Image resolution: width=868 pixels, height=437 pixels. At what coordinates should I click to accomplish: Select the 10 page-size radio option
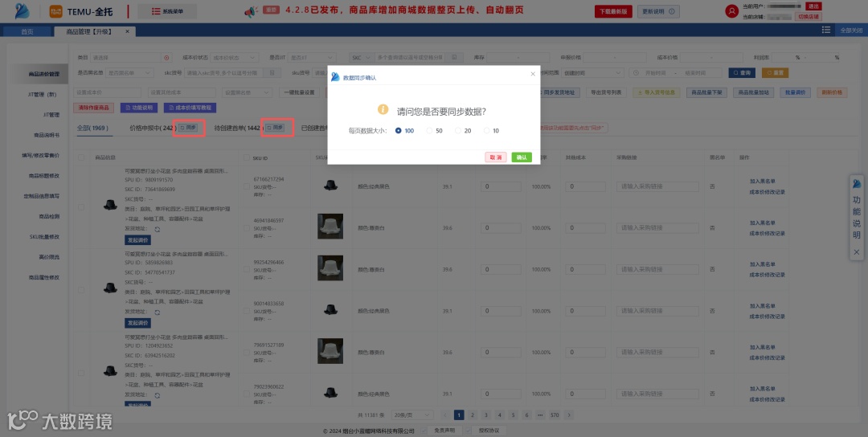tap(492, 131)
